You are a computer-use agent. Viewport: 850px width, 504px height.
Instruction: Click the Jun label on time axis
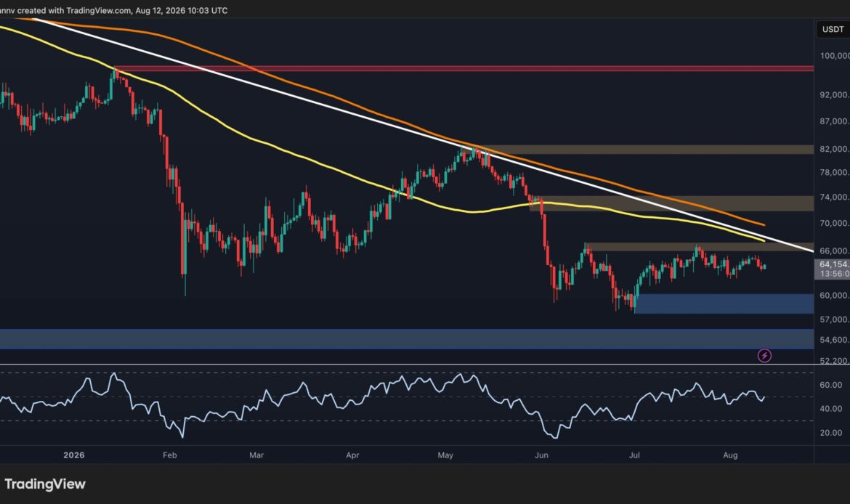541,455
